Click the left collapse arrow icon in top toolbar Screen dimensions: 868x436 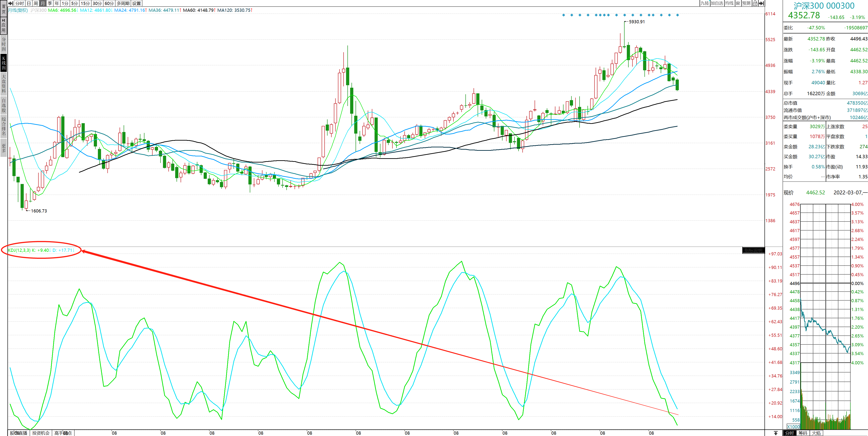(10, 3)
